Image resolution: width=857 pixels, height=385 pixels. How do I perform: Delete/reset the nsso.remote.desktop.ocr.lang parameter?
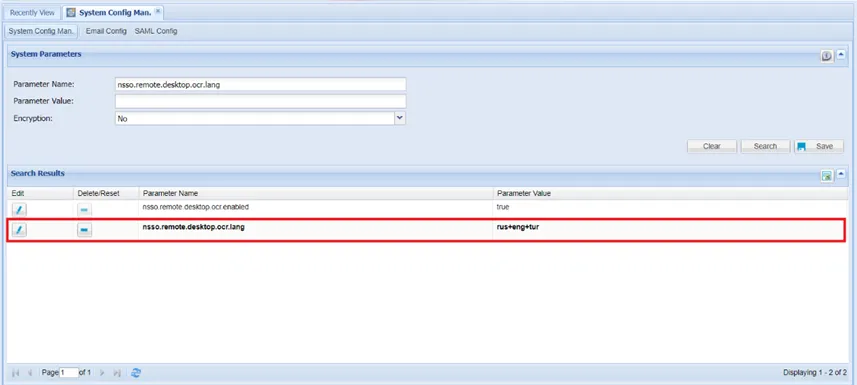(x=84, y=230)
